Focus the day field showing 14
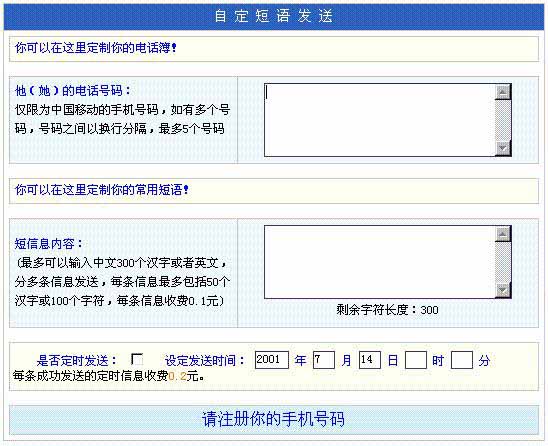 click(x=370, y=360)
